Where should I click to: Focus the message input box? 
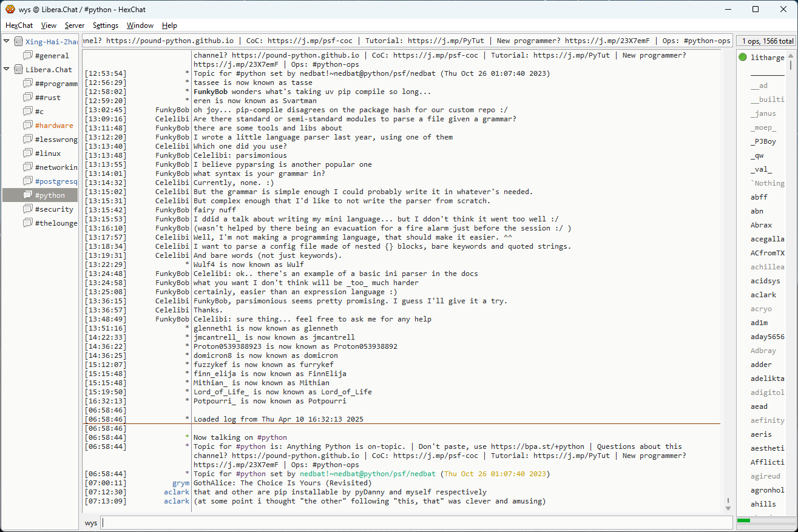point(416,523)
